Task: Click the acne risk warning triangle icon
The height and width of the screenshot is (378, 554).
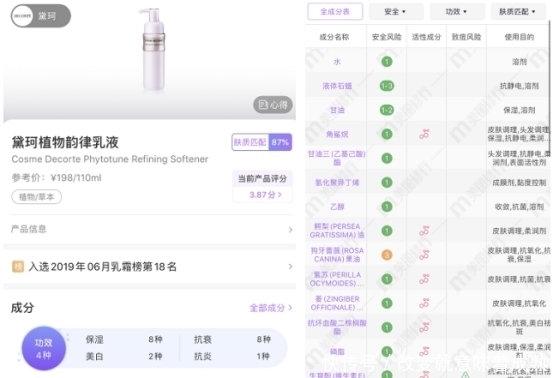Action: click(466, 374)
